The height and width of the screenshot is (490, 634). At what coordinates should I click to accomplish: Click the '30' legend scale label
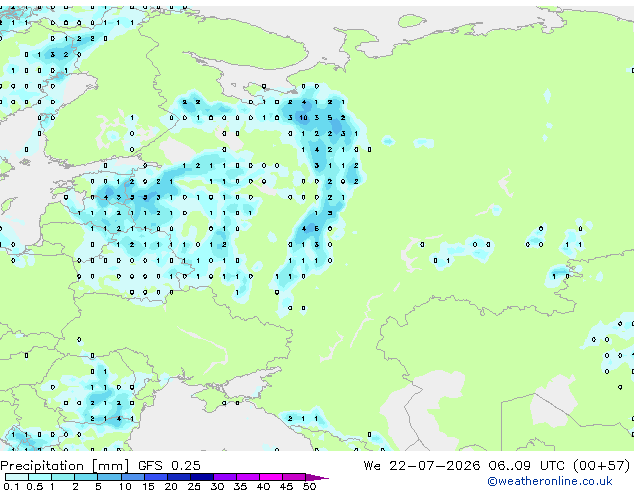(x=217, y=486)
